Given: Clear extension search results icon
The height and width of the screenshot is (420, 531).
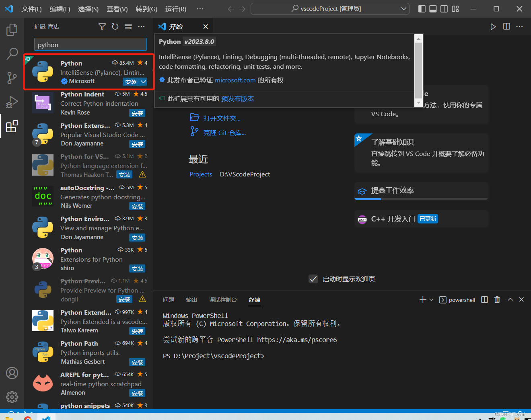Looking at the screenshot, I should pyautogui.click(x=128, y=27).
